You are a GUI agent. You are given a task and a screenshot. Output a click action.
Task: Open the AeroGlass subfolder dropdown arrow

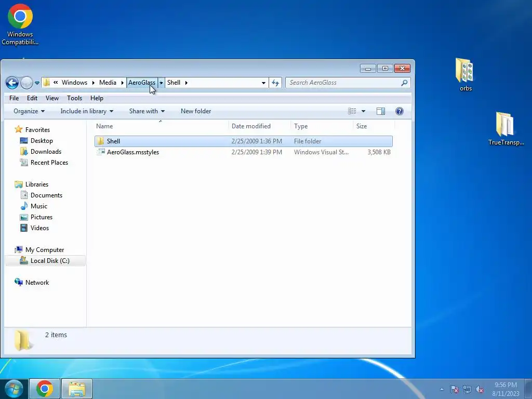click(161, 83)
